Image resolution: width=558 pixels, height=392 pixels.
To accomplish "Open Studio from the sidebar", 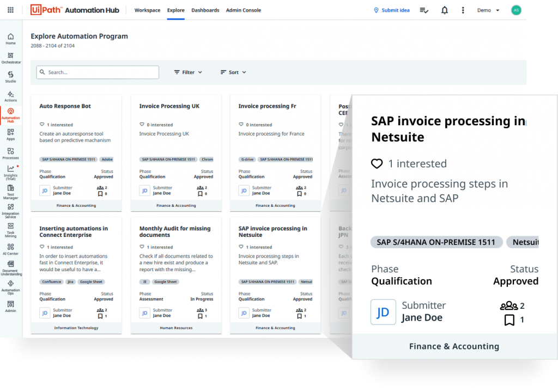I will 11,77.
